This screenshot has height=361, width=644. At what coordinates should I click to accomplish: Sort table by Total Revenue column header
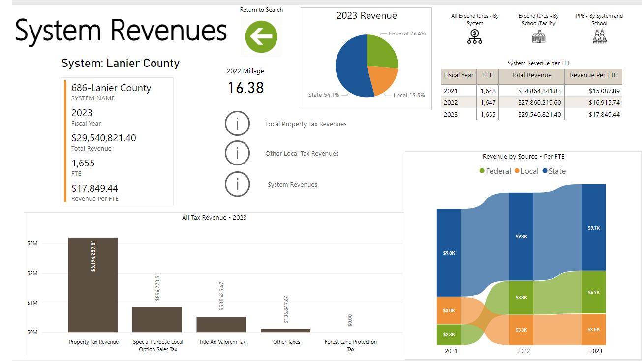point(531,75)
